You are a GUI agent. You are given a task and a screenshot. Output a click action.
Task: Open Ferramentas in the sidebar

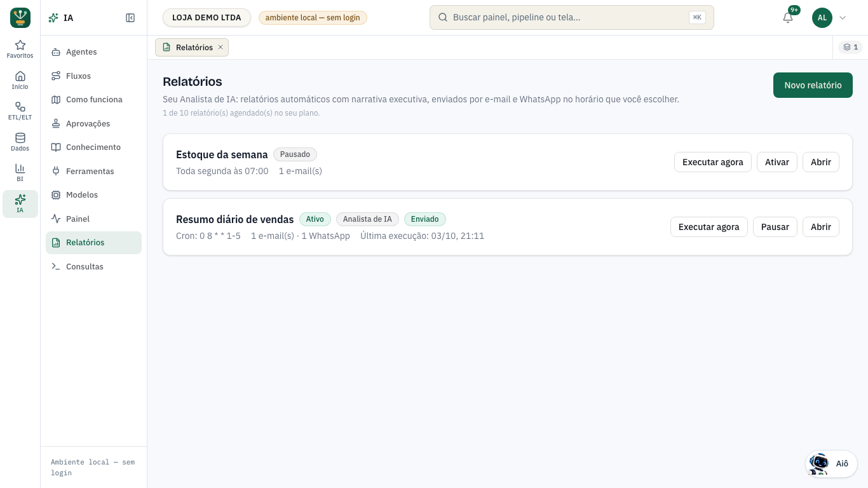tap(94, 171)
